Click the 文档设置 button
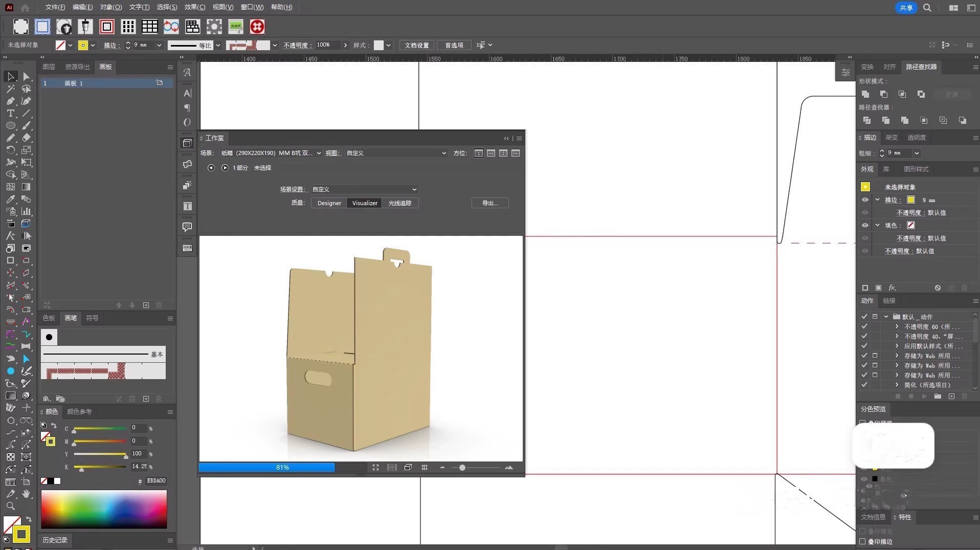The width and height of the screenshot is (980, 550). (417, 46)
